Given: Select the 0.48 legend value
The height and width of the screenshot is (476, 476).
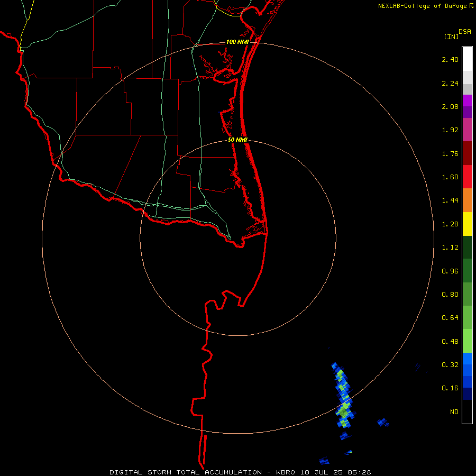Looking at the screenshot, I should click(450, 342).
